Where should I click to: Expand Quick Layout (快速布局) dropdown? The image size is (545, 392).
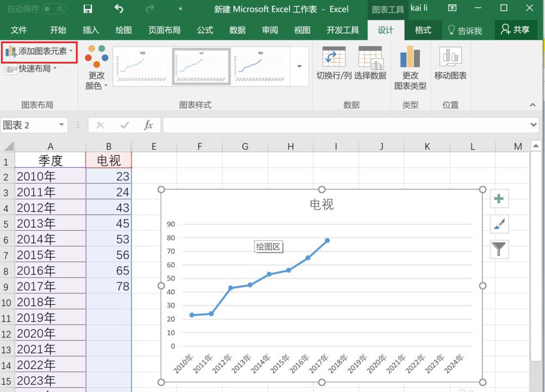(x=31, y=69)
